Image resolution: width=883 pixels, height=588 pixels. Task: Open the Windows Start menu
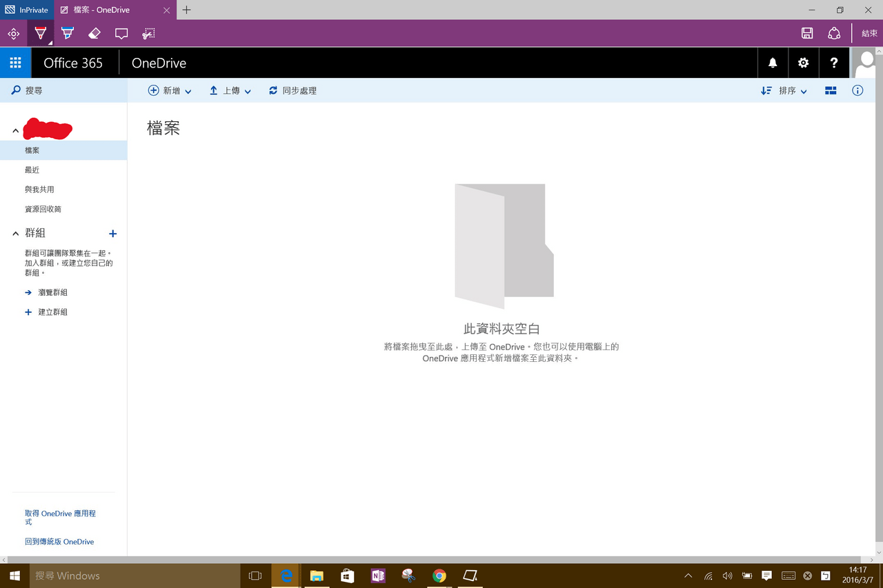tap(14, 576)
